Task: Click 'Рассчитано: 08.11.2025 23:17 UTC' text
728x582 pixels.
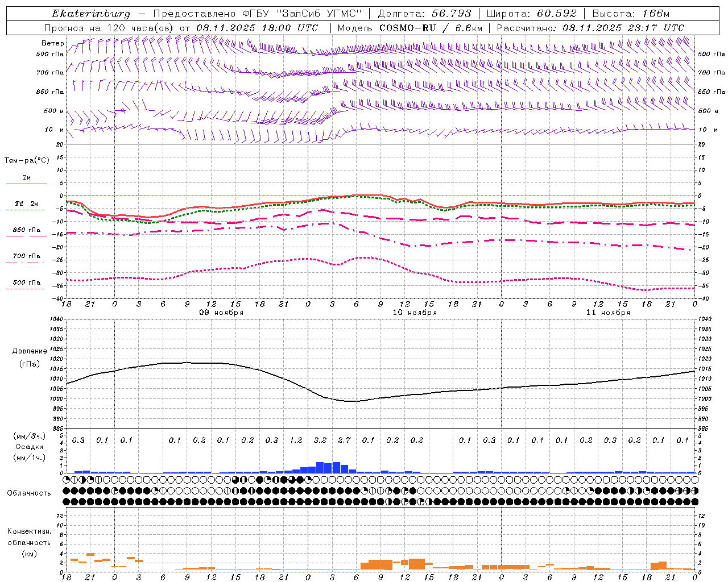Action: tap(590, 28)
